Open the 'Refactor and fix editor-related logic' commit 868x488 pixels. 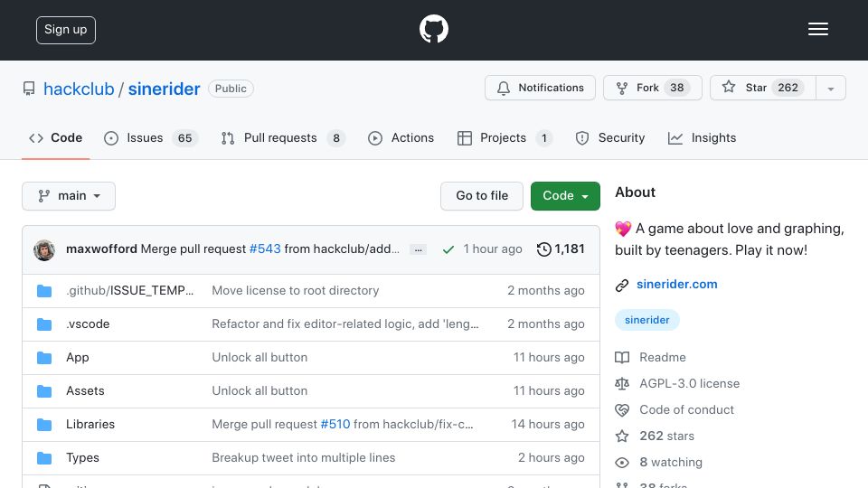click(344, 324)
